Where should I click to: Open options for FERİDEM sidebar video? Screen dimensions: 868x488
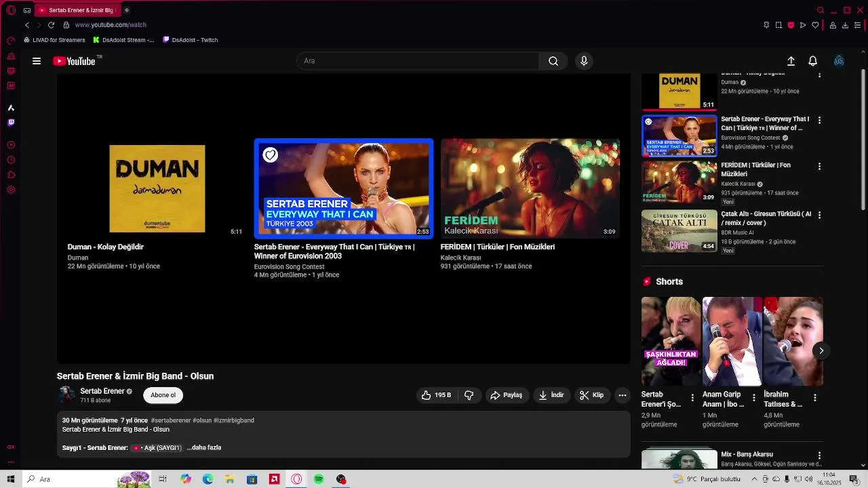(819, 166)
